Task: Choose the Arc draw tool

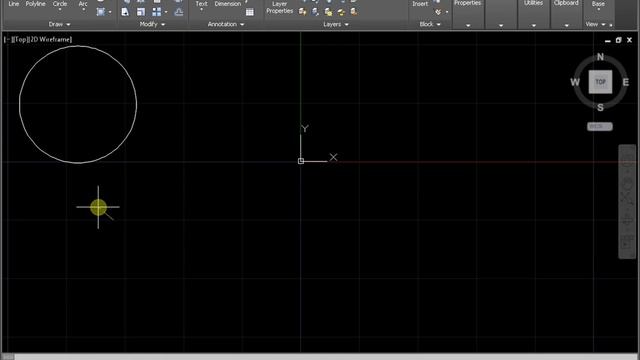Action: pos(83,4)
